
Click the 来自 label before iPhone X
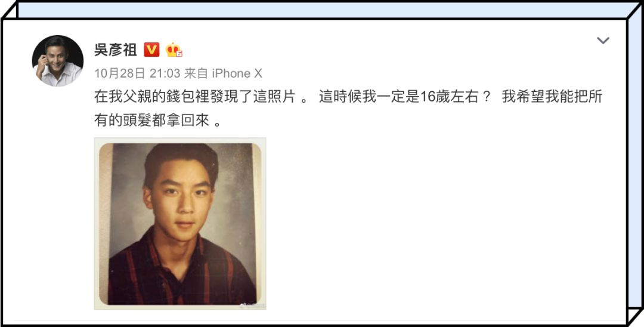click(x=196, y=73)
